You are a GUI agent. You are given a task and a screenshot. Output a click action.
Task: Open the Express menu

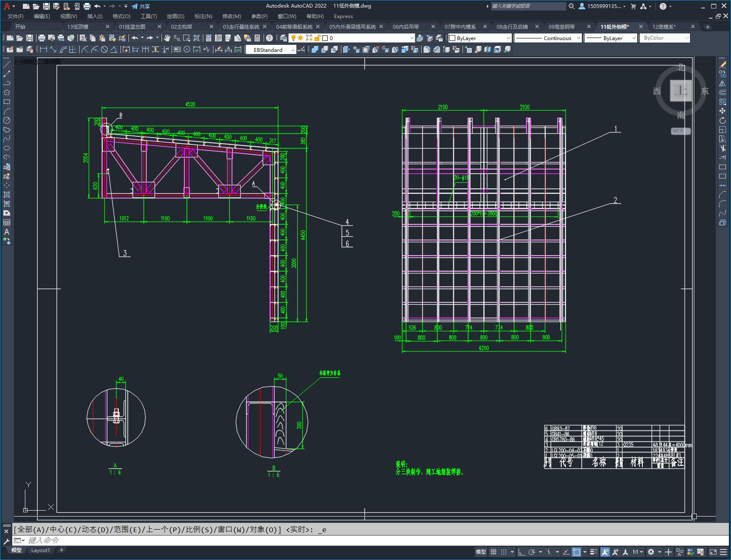tap(343, 16)
